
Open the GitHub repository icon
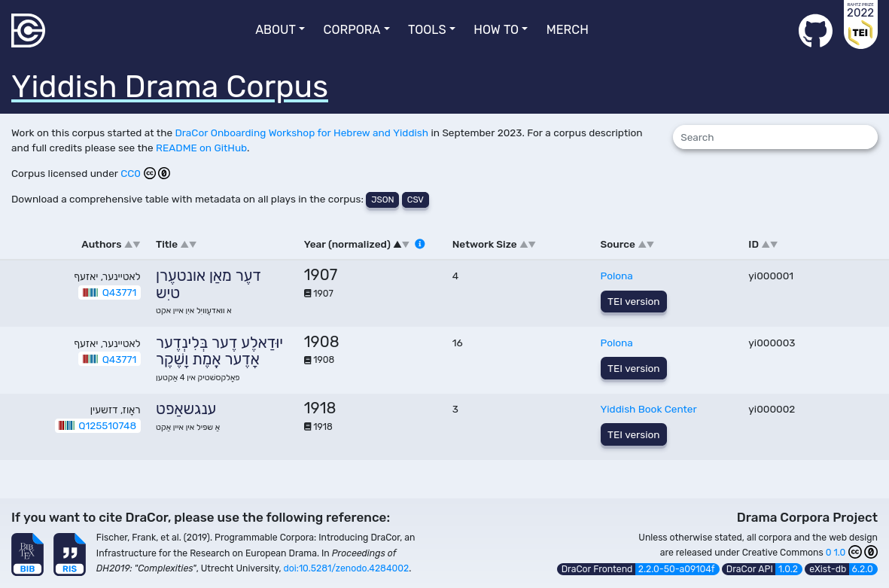[x=815, y=31]
